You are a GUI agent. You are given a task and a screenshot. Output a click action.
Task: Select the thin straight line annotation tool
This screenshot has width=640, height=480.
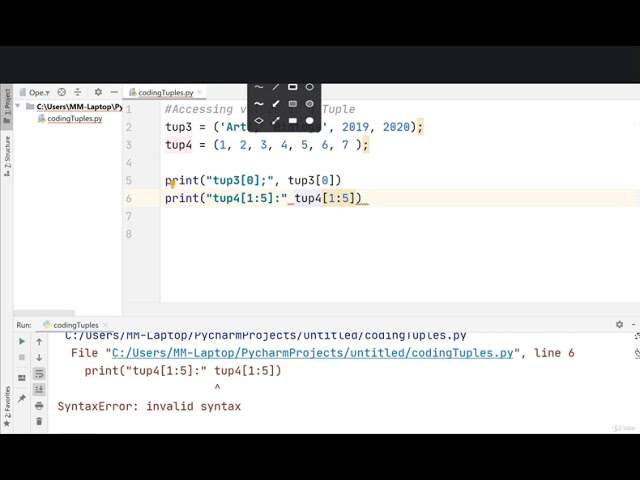[x=276, y=87]
